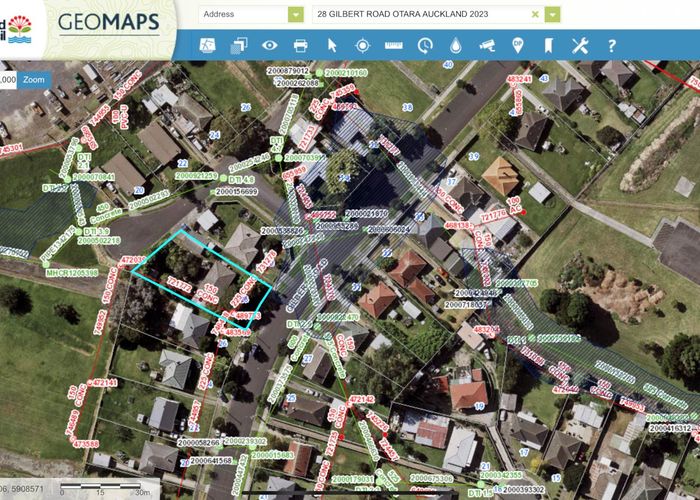Click the 2000921259 green label

pyautogui.click(x=196, y=176)
